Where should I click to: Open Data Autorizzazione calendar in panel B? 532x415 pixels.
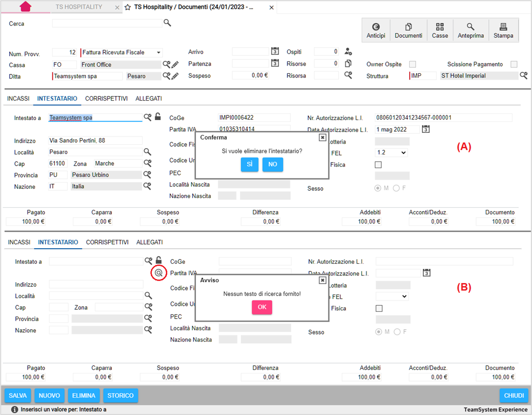[x=426, y=272]
